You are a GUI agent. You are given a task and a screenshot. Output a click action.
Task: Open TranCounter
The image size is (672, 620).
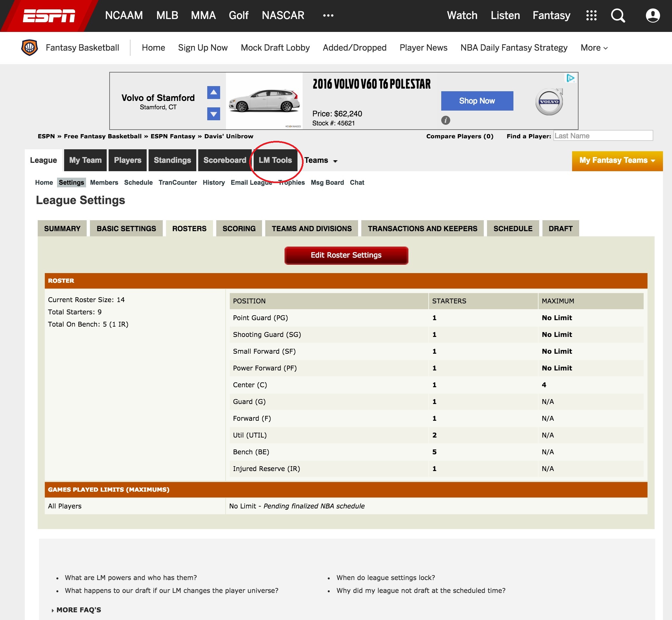click(177, 182)
